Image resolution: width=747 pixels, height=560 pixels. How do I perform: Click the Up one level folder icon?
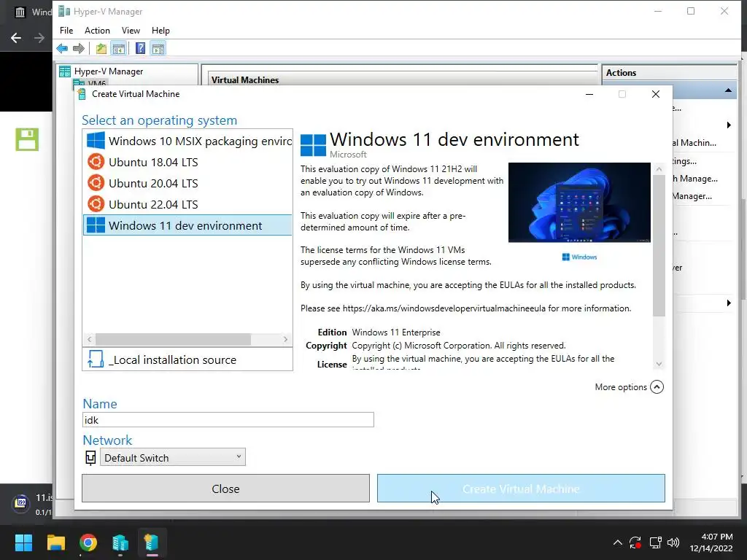tap(101, 48)
